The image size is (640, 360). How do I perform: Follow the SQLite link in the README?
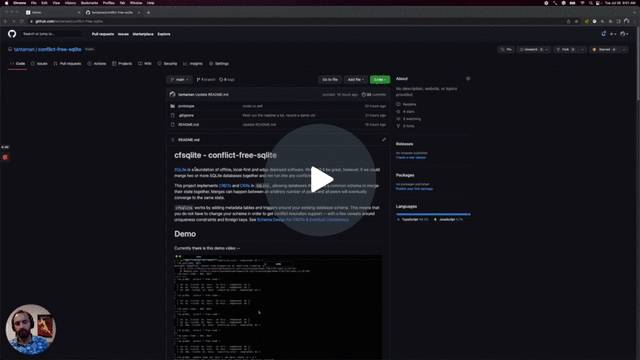[180, 169]
